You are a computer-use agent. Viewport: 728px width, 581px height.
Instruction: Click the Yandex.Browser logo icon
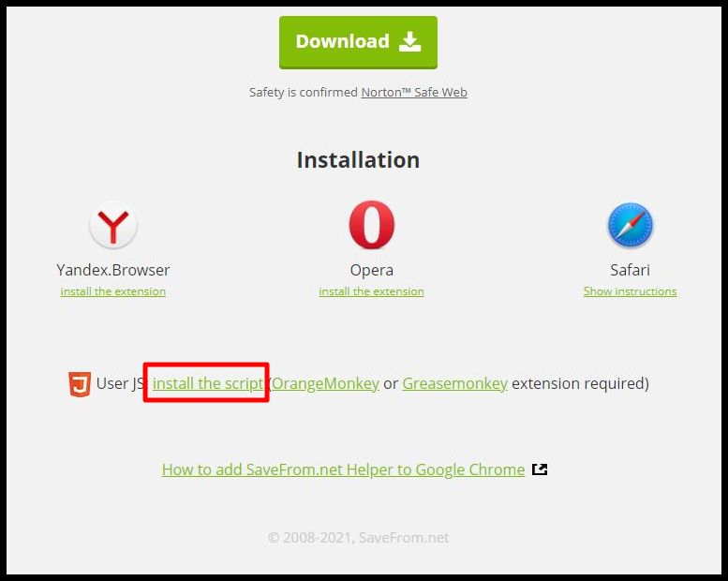coord(112,225)
